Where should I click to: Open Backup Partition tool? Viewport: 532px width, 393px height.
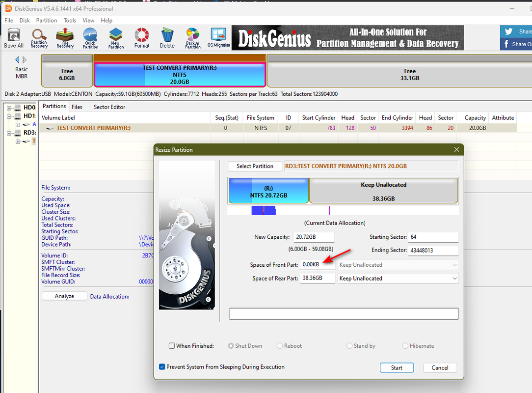pyautogui.click(x=193, y=38)
